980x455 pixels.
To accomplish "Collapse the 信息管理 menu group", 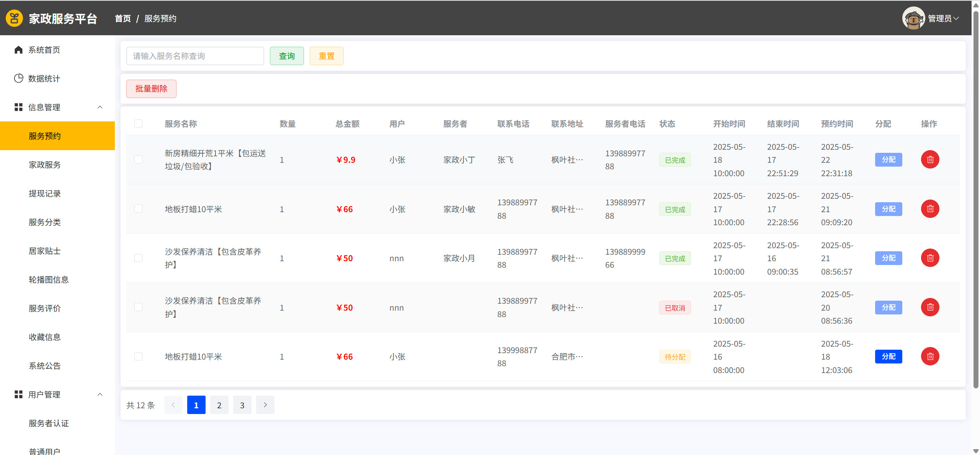I will point(100,107).
